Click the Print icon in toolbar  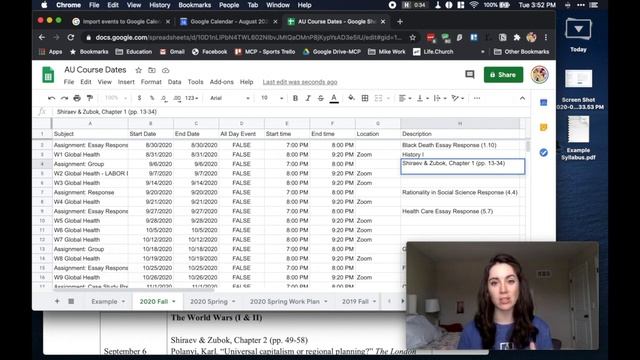[x=77, y=98]
